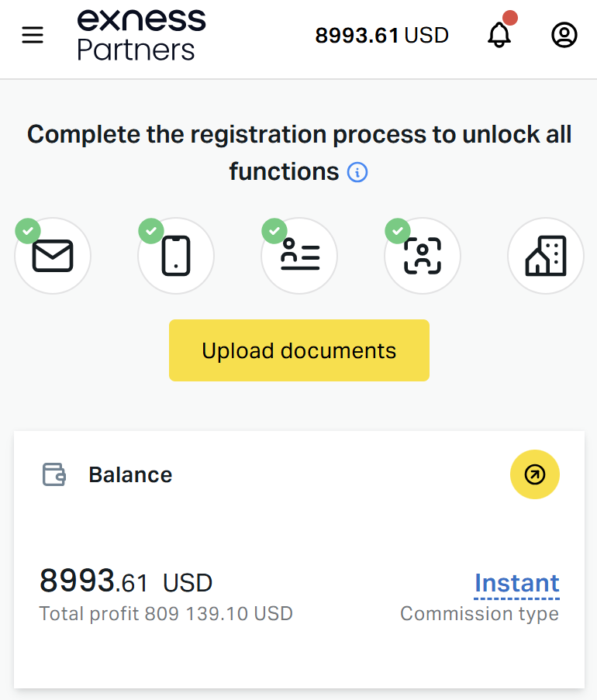Click the green checkmark on the face scan step

click(x=398, y=230)
